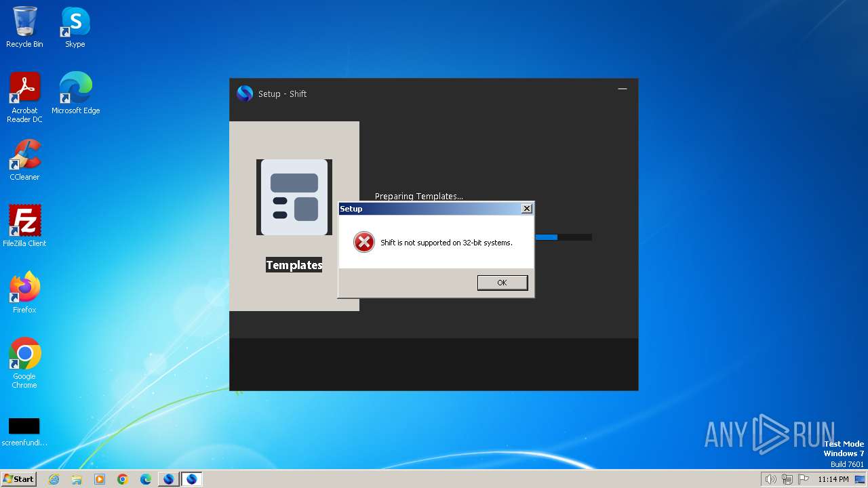Image resolution: width=868 pixels, height=488 pixels.
Task: Click OK in the Setup error dialog
Action: point(502,283)
